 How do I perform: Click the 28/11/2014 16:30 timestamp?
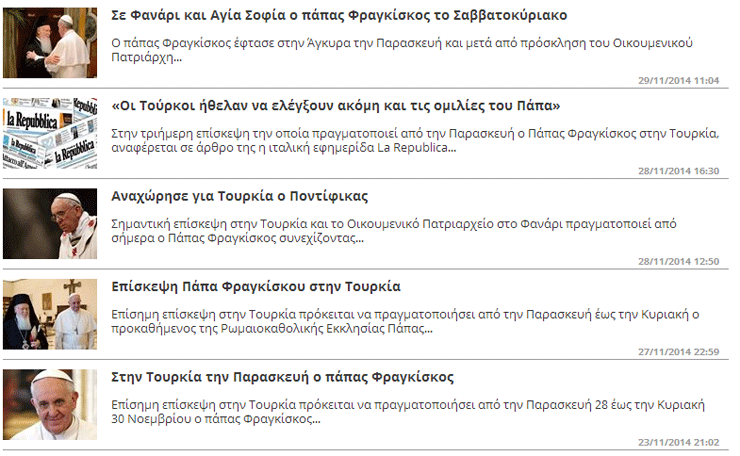pyautogui.click(x=678, y=171)
